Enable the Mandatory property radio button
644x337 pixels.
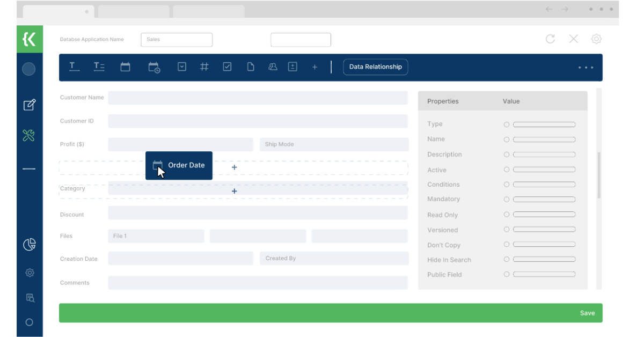(x=506, y=199)
